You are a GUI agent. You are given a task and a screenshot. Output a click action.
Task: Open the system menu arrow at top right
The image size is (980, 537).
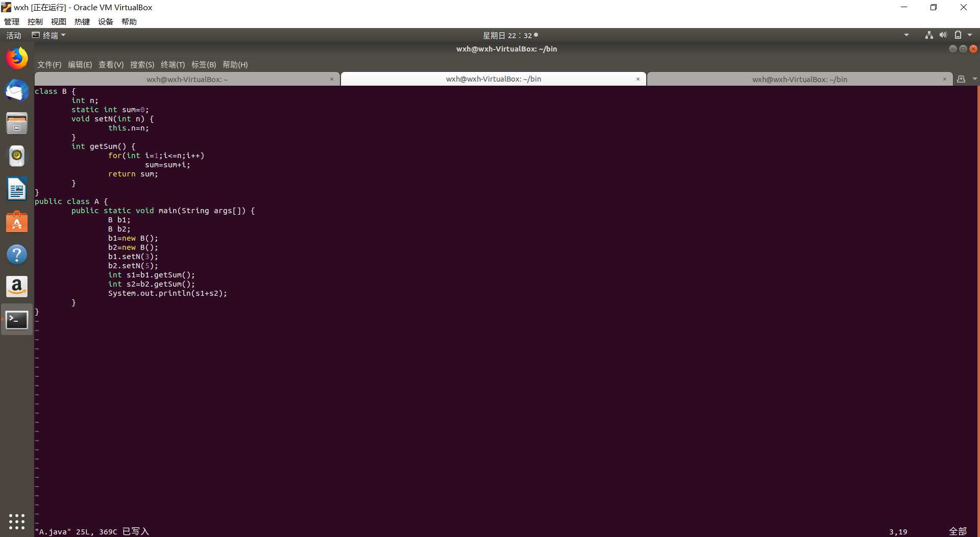(x=970, y=35)
